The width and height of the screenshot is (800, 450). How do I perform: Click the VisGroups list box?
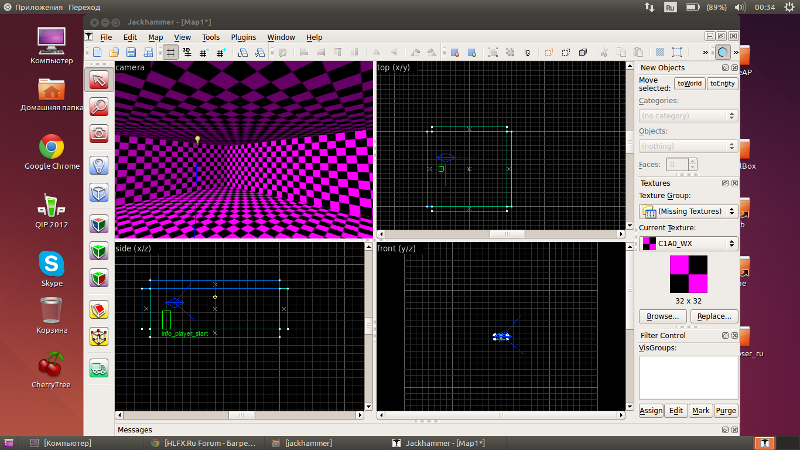click(x=688, y=377)
